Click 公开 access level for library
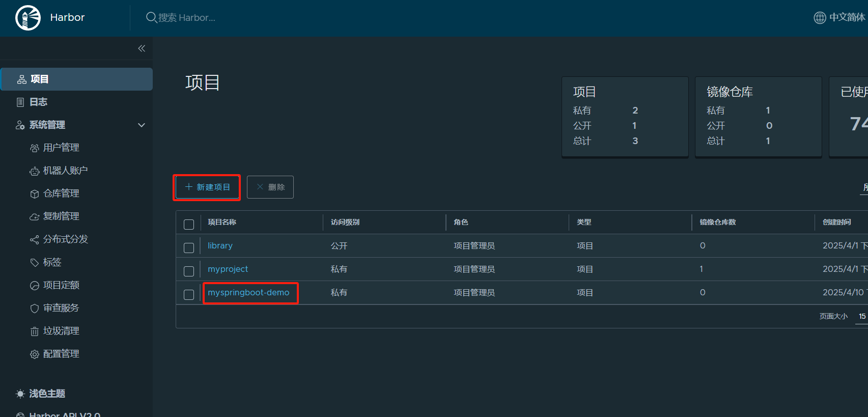The image size is (868, 417). tap(339, 246)
